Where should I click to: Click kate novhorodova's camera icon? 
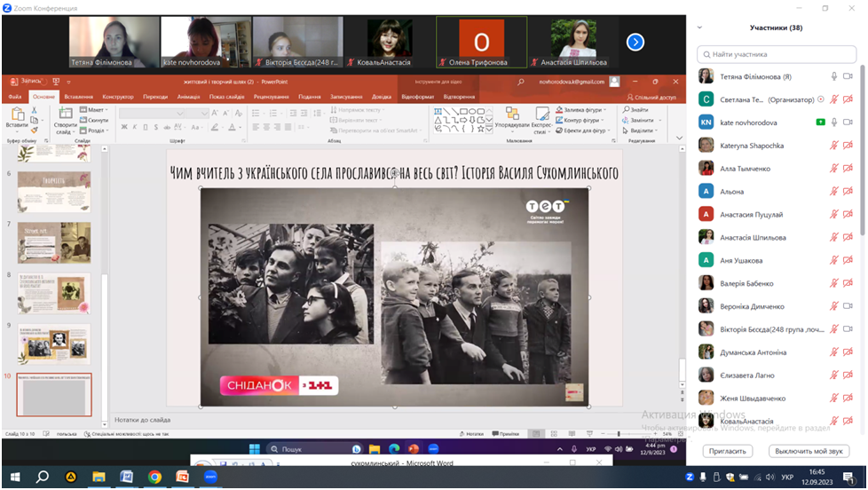(x=847, y=122)
